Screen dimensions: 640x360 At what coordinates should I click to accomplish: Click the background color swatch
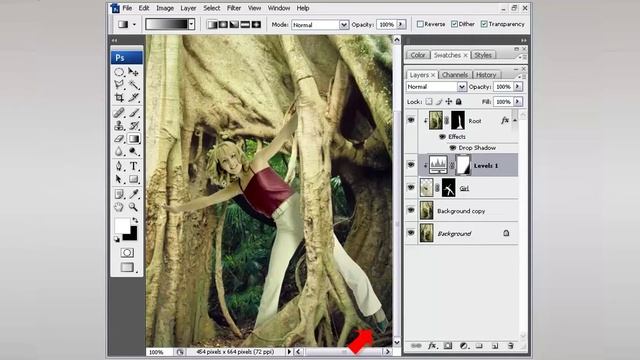pyautogui.click(x=132, y=235)
